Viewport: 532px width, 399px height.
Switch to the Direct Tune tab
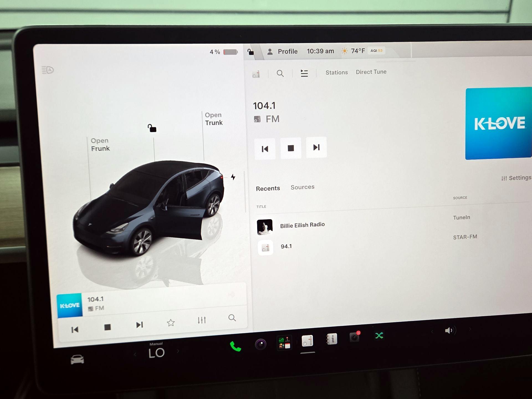pos(371,72)
